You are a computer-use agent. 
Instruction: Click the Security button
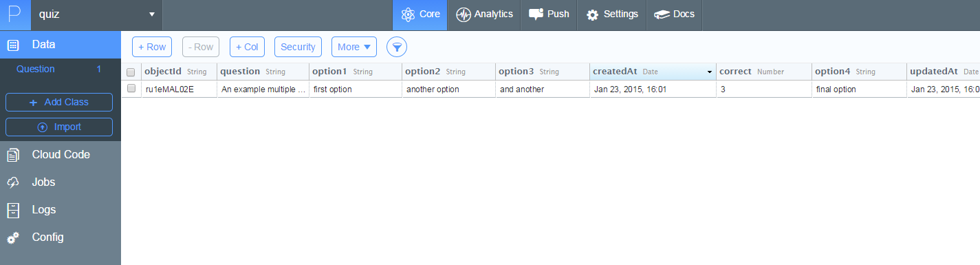[x=298, y=47]
